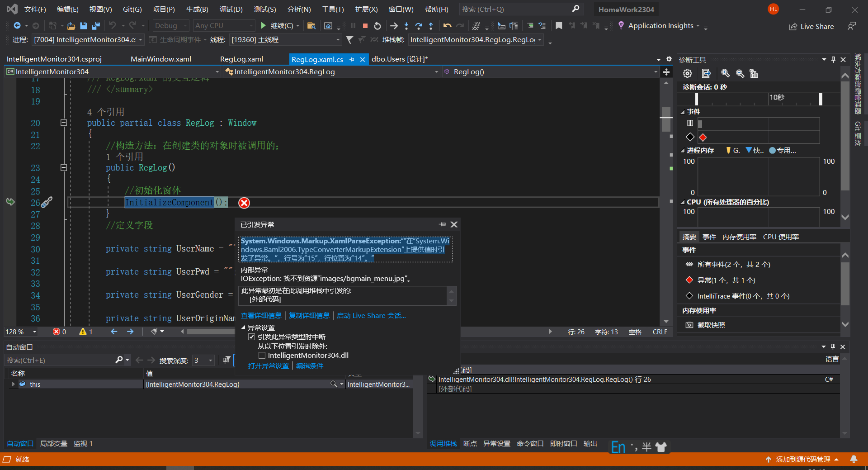The width and height of the screenshot is (868, 470).
Task: Switch to the dbo.Users [设计]* tab
Action: (x=400, y=59)
